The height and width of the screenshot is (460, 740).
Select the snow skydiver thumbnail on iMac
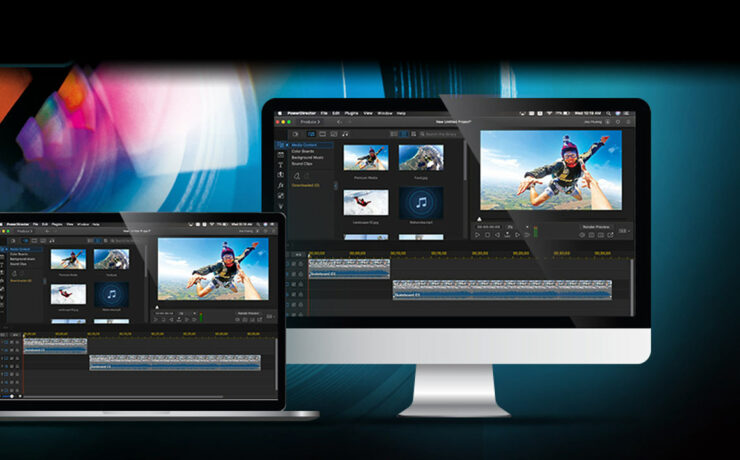(x=366, y=202)
